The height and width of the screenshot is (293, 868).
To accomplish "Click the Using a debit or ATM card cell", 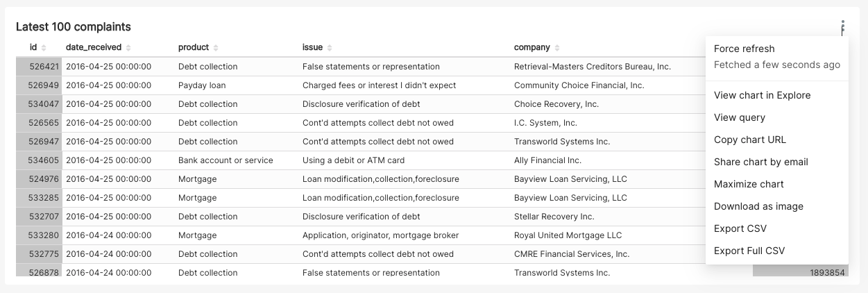I will (x=353, y=160).
